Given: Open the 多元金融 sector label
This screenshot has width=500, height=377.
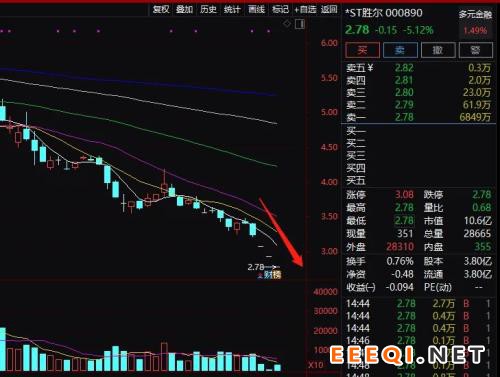Looking at the screenshot, I should 475,15.
